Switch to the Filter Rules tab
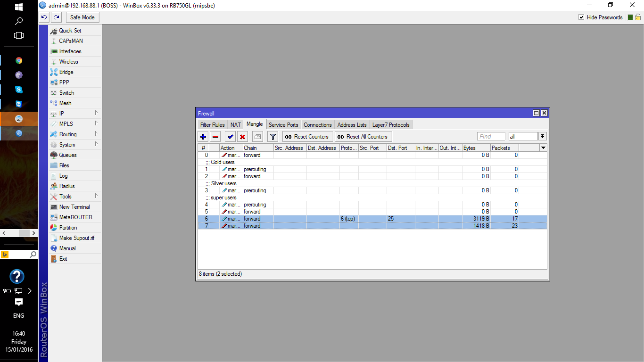Screen dimensions: 644x362 click(x=212, y=125)
